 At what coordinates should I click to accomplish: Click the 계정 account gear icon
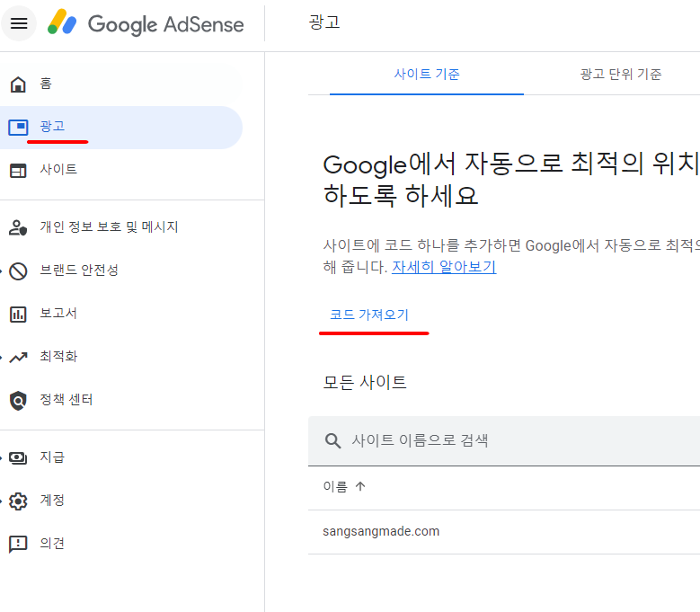(x=18, y=501)
